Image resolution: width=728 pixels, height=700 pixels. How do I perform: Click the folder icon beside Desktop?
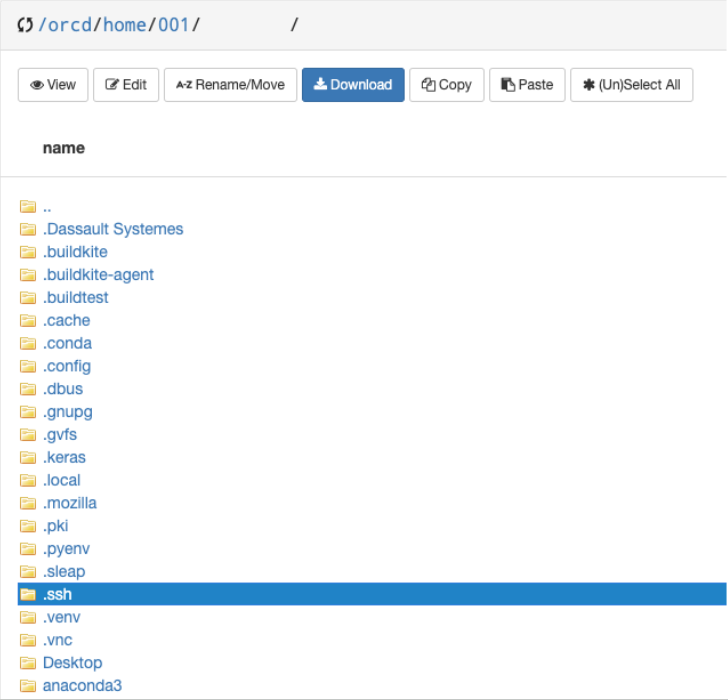point(28,663)
